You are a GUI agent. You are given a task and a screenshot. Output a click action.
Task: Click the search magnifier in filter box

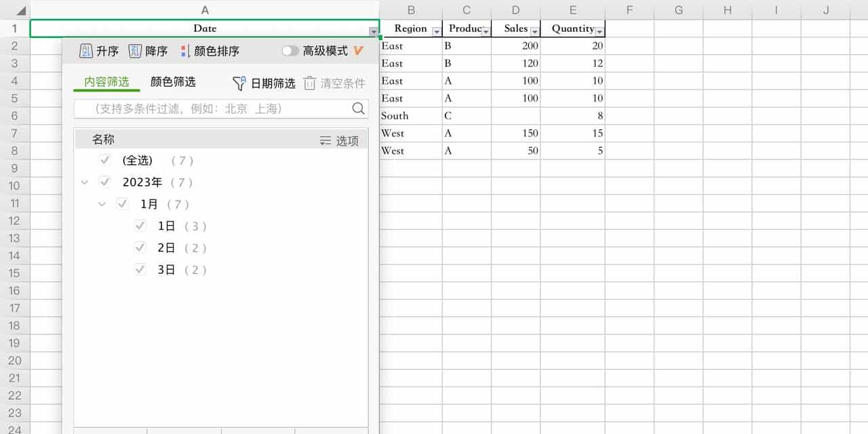[358, 108]
